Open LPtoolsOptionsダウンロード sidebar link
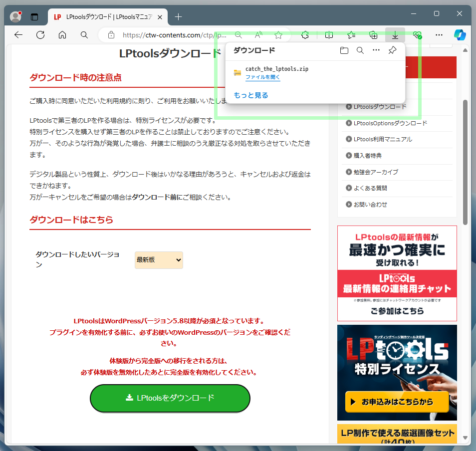This screenshot has height=451, width=476. [x=390, y=123]
